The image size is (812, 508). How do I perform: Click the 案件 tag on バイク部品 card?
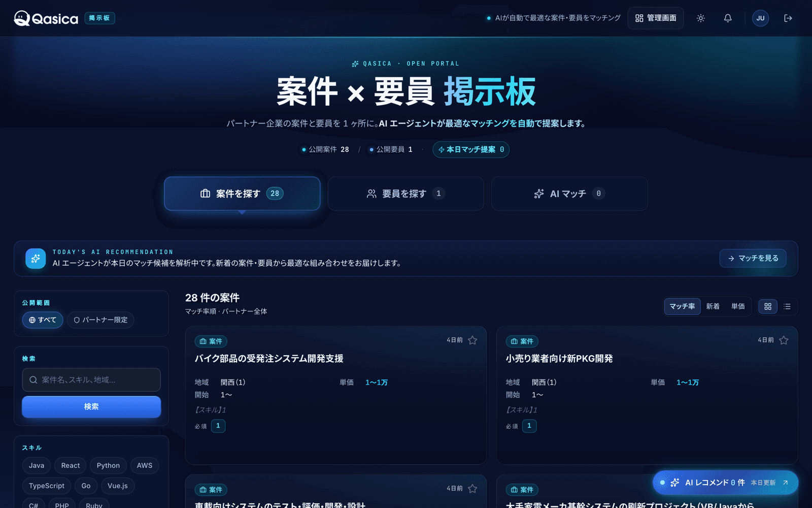[211, 341]
